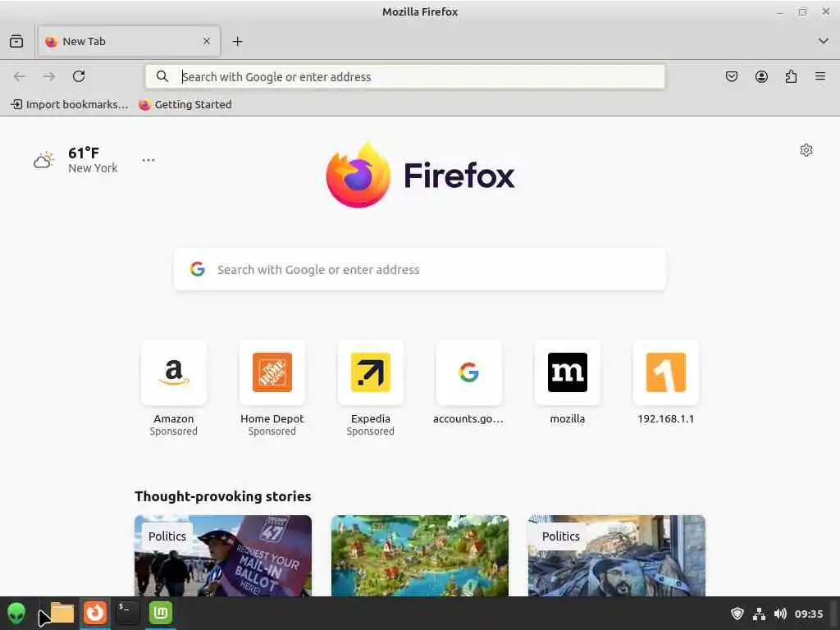
Task: Click the Expedia label text
Action: 371,419
